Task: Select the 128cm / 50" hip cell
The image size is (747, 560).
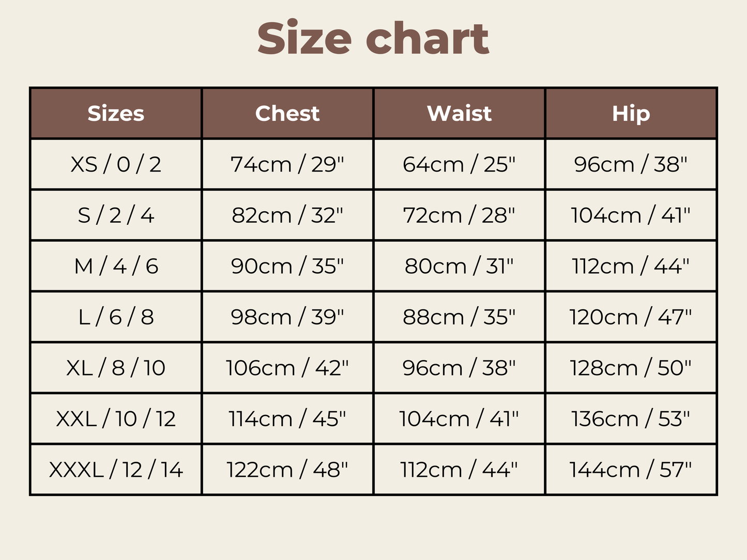Action: pyautogui.click(x=631, y=368)
